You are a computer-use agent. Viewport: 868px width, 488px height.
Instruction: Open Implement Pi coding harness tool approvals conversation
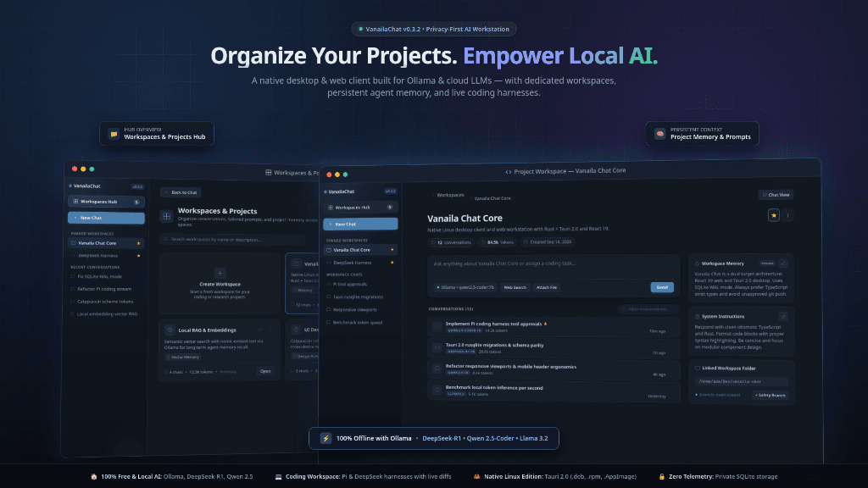554,327
